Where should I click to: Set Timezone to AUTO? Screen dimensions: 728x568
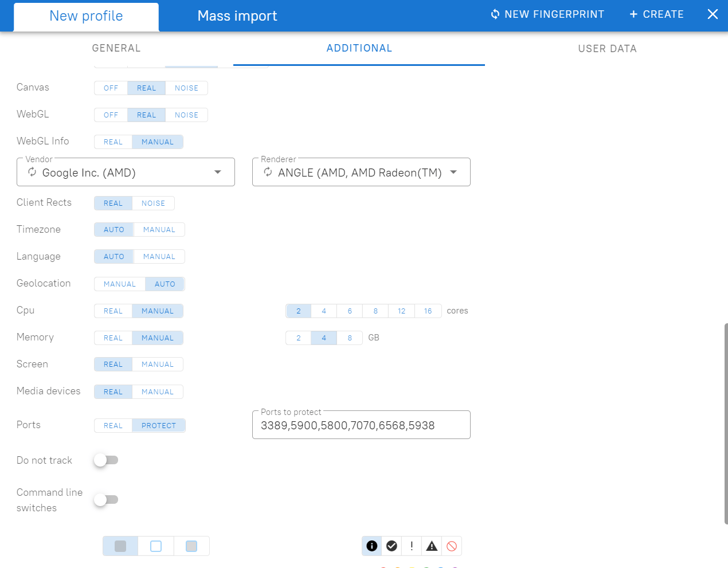point(113,229)
